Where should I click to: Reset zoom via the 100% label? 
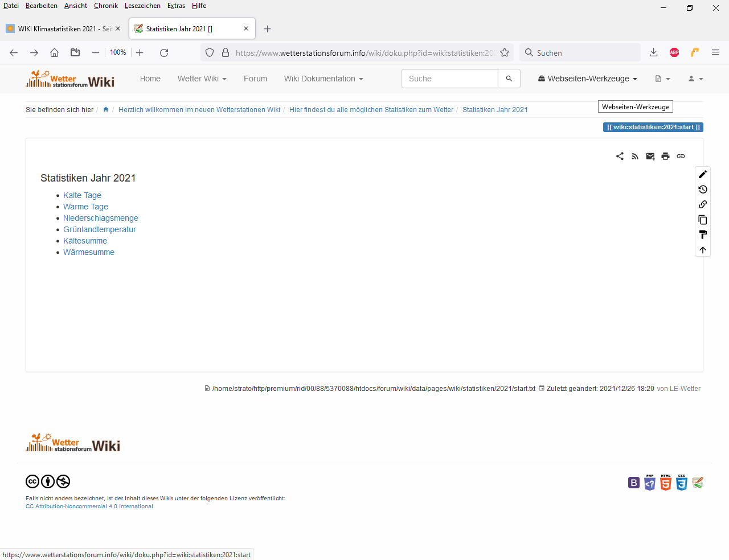point(118,52)
